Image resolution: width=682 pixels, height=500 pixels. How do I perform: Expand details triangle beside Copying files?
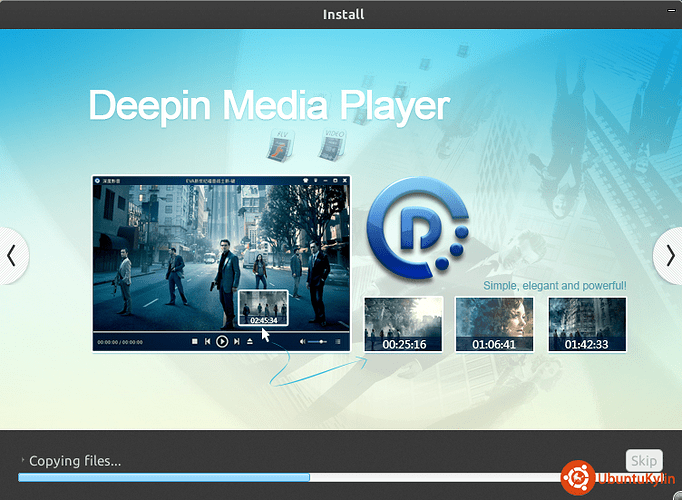[22, 460]
